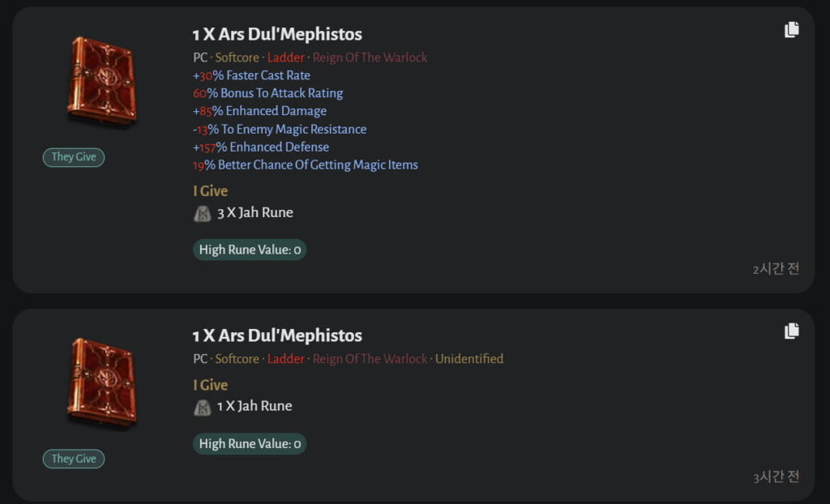Click the High Rune Value: 0 badge in second listing
The height and width of the screenshot is (504, 830).
coord(250,444)
